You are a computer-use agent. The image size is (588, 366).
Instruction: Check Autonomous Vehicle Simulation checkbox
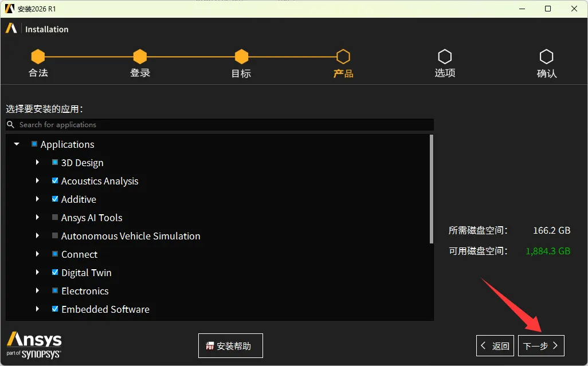pos(55,235)
